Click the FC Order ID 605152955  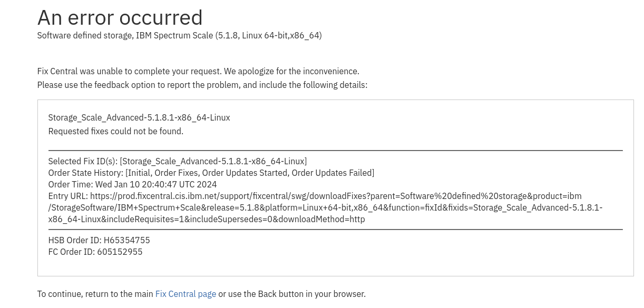click(95, 252)
